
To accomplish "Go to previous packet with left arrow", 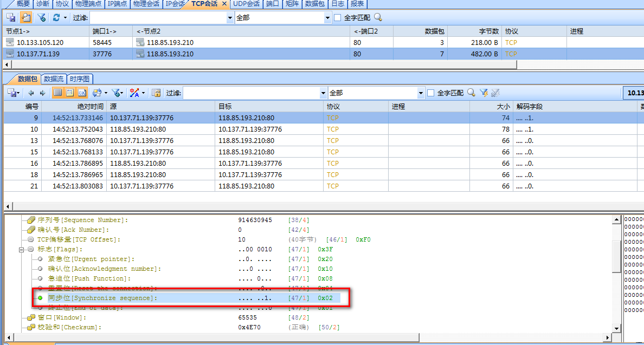I will pos(31,93).
